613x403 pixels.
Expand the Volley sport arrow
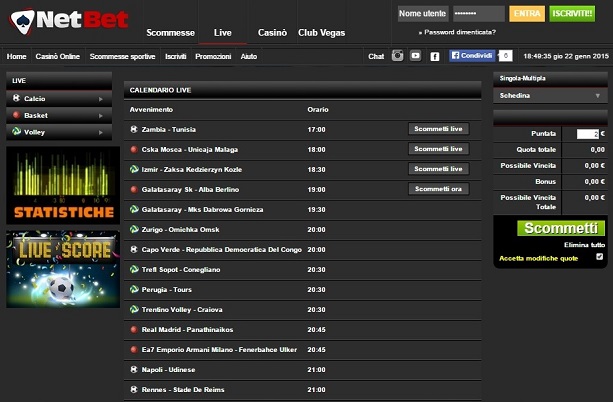click(x=100, y=133)
